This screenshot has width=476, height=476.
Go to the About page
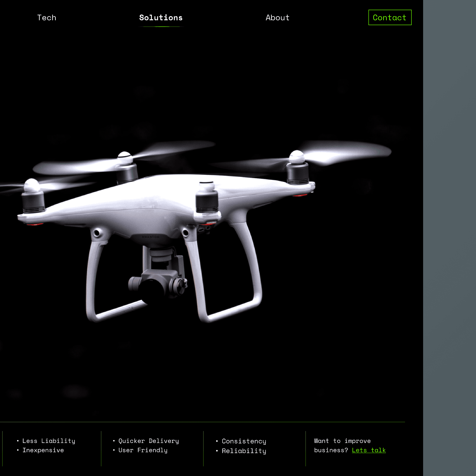pos(277,17)
